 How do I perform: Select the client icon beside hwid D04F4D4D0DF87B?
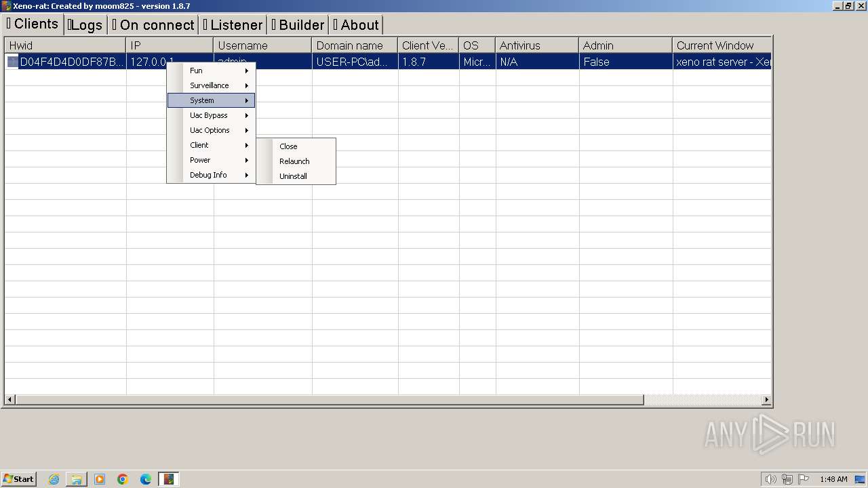tap(12, 62)
